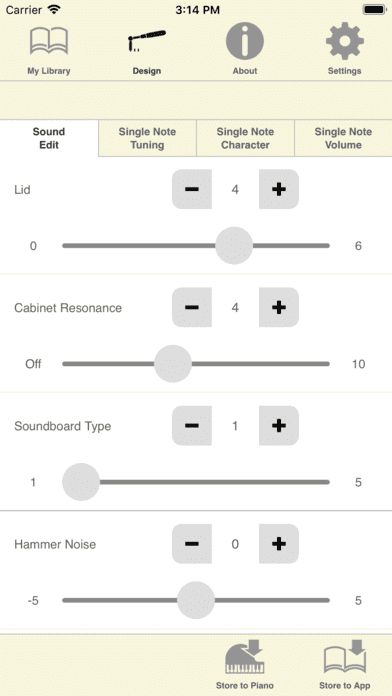Decrease Lid value with minus button
392x696 pixels.
192,189
